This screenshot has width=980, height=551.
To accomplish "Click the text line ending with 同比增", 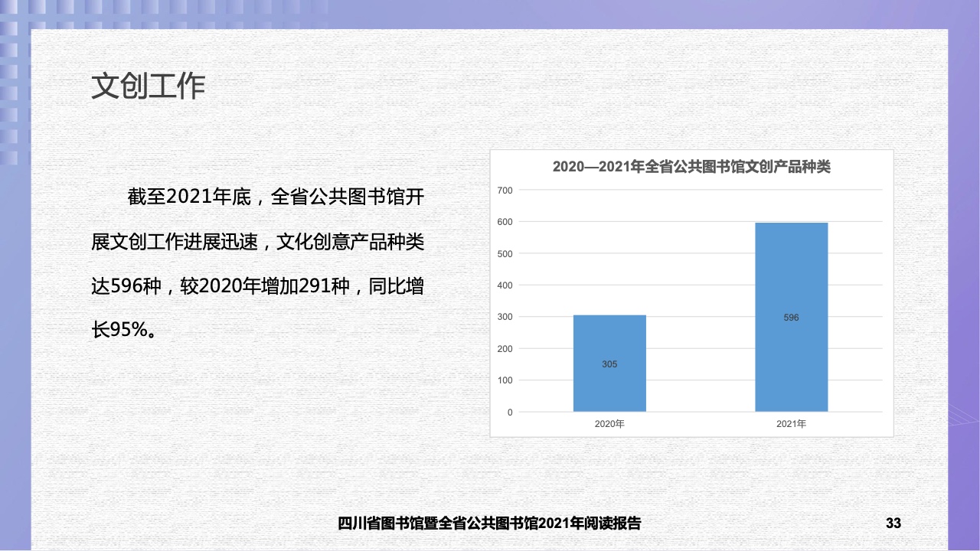I will point(257,286).
